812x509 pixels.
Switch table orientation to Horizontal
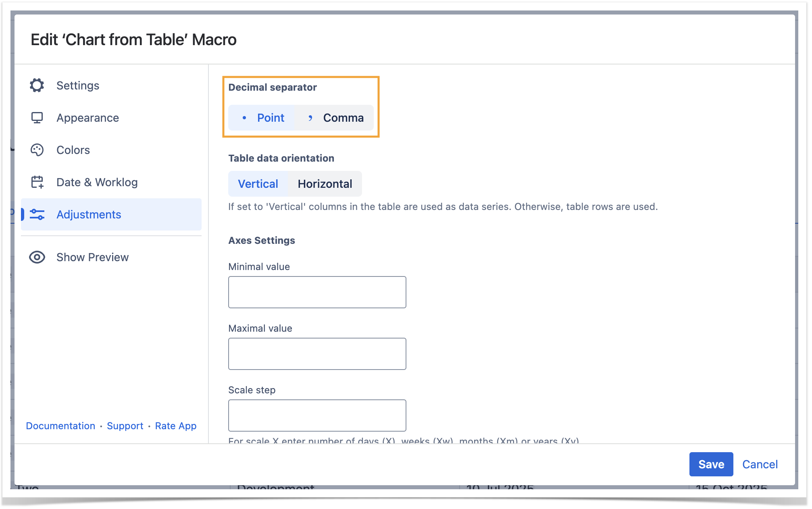pos(325,184)
